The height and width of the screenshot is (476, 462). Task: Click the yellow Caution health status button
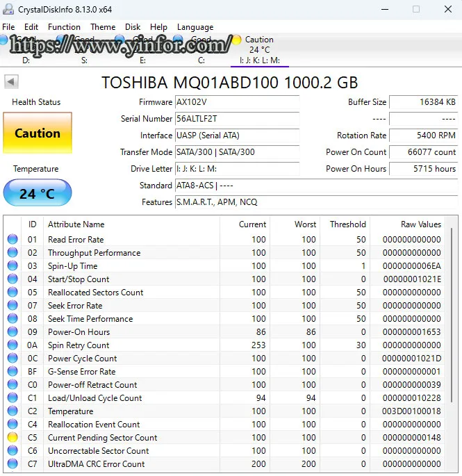coord(38,133)
